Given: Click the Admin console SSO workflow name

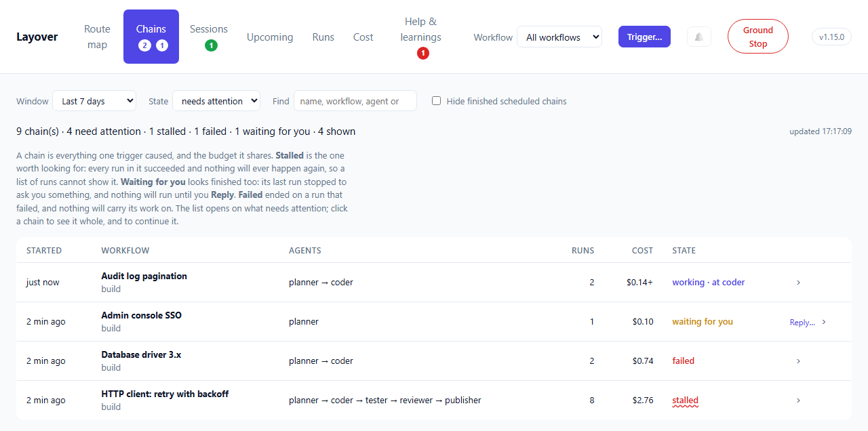Looking at the screenshot, I should point(142,315).
